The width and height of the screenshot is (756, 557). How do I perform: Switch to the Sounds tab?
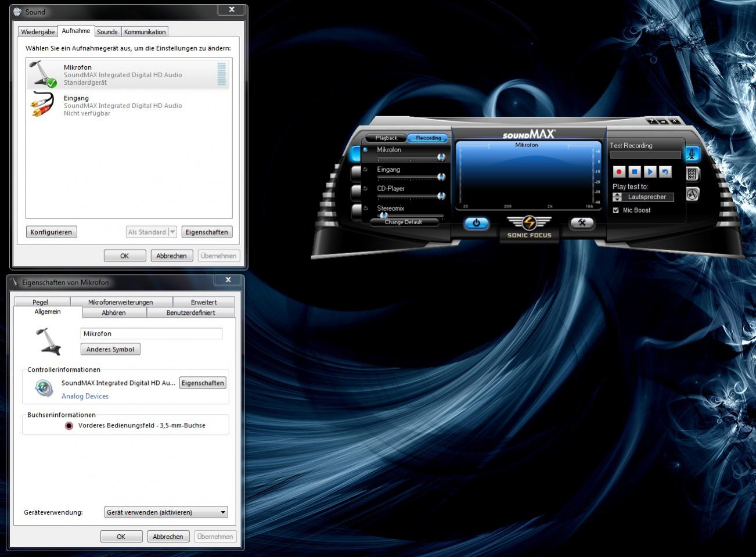[107, 32]
